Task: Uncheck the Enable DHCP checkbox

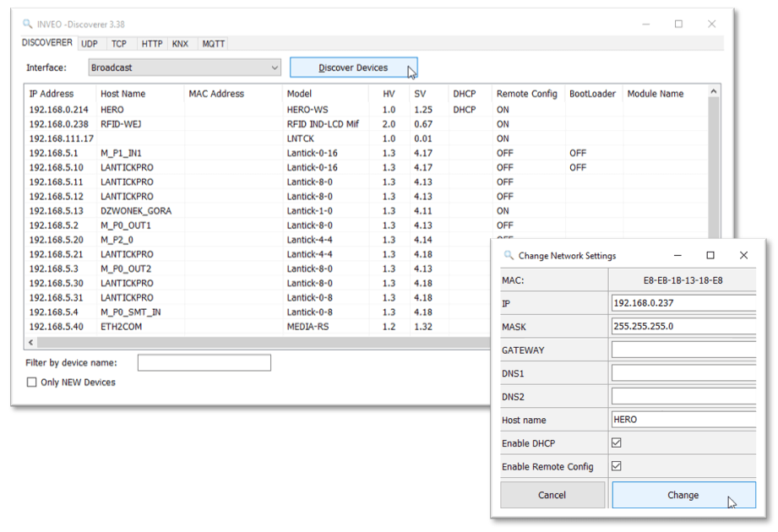Action: click(617, 443)
